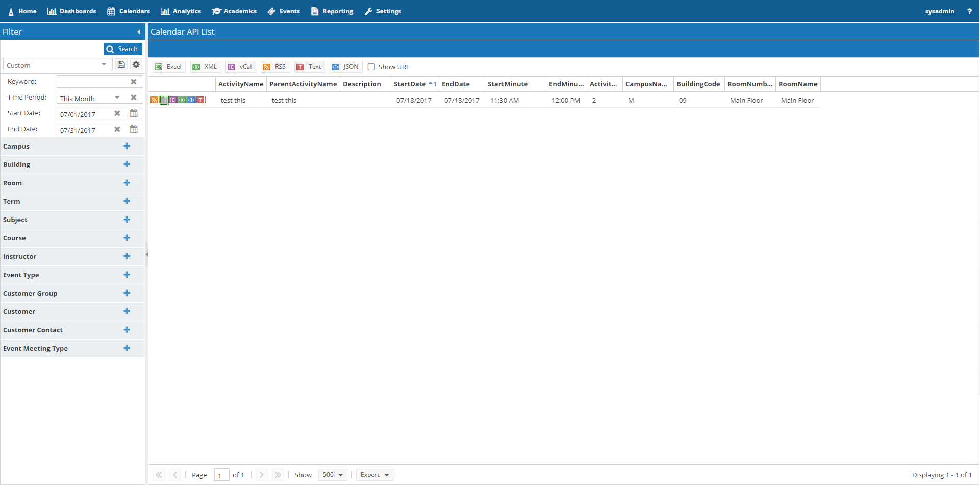Export the list as RSS
This screenshot has height=485, width=980.
[275, 67]
